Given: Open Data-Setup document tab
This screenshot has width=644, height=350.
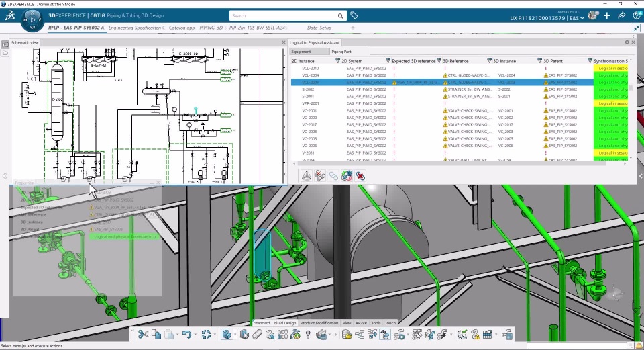Looking at the screenshot, I should (x=319, y=28).
